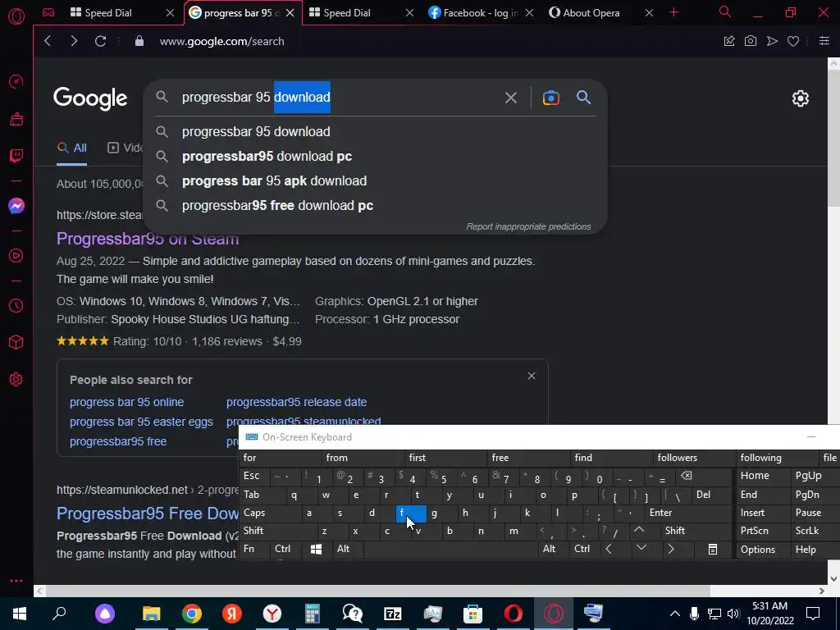The height and width of the screenshot is (630, 840).
Task: Open GX Corner gamepad tab icon
Action: pos(48,12)
